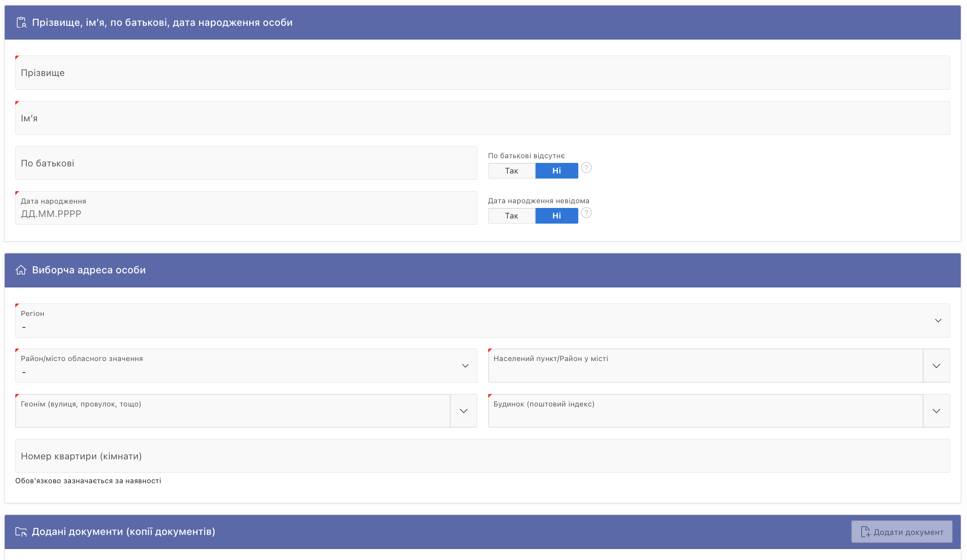
Task: Open Населений пункт/Район у місті chevron
Action: (x=936, y=366)
